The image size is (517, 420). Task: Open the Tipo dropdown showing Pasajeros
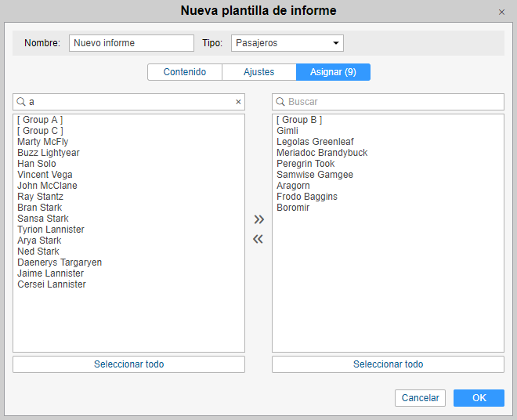click(287, 43)
